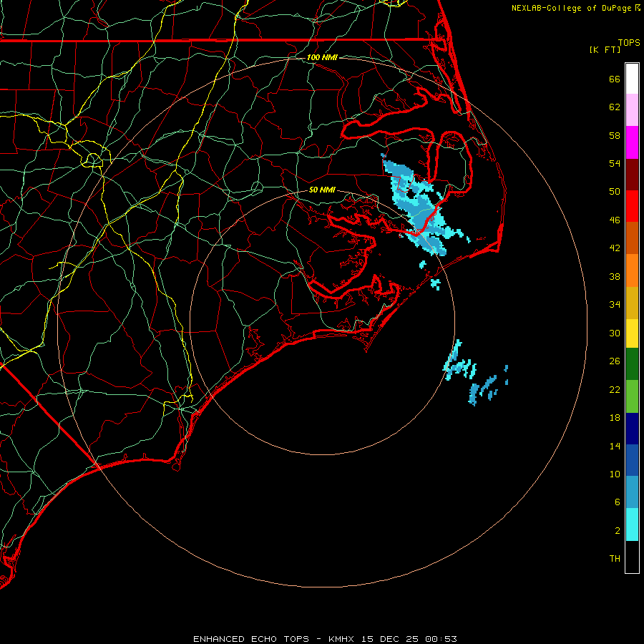Click the bright red 50 legend swatch

click(x=632, y=206)
